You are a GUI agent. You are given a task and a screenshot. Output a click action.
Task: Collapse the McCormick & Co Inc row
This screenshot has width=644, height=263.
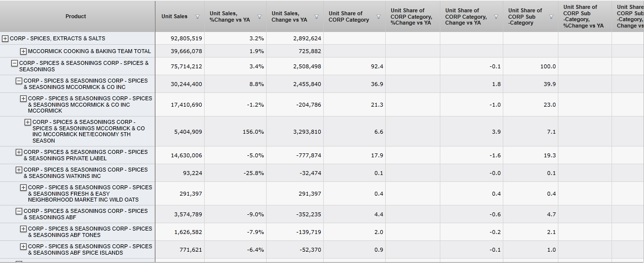pyautogui.click(x=19, y=81)
